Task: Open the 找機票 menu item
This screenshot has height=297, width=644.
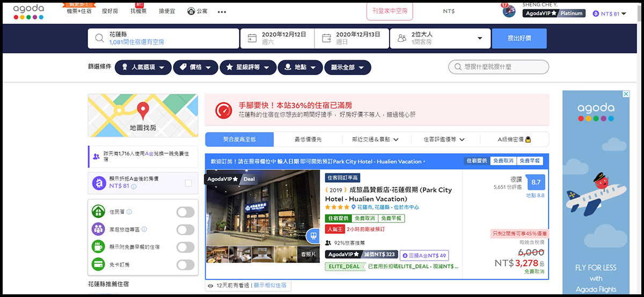Action: pos(138,11)
